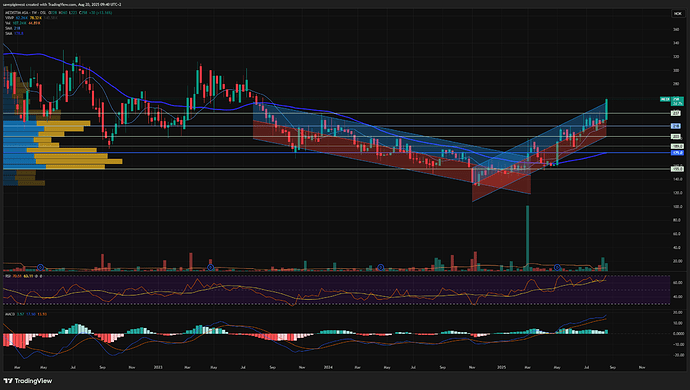
Task: Click the blue event marker near April 2024
Action: coord(381,267)
